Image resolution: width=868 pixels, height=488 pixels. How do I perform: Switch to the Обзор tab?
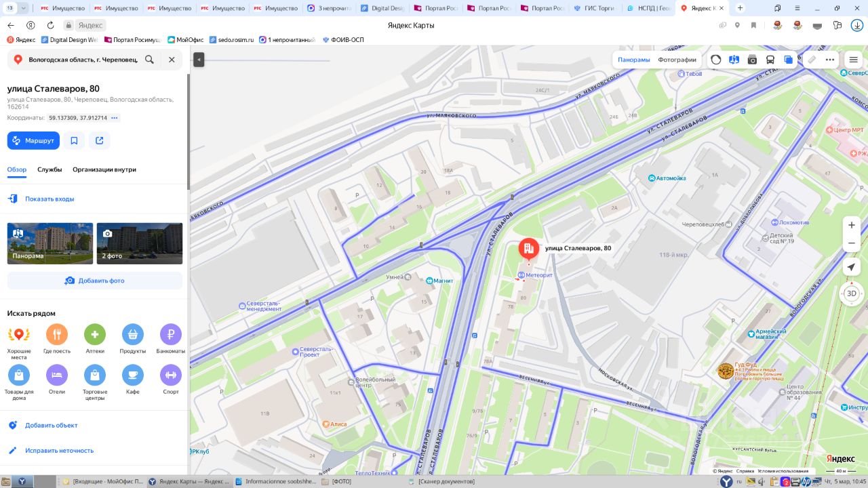tap(17, 169)
